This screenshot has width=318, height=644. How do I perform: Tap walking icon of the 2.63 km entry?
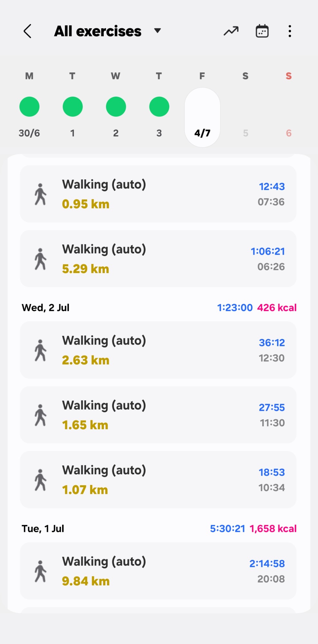(x=41, y=350)
